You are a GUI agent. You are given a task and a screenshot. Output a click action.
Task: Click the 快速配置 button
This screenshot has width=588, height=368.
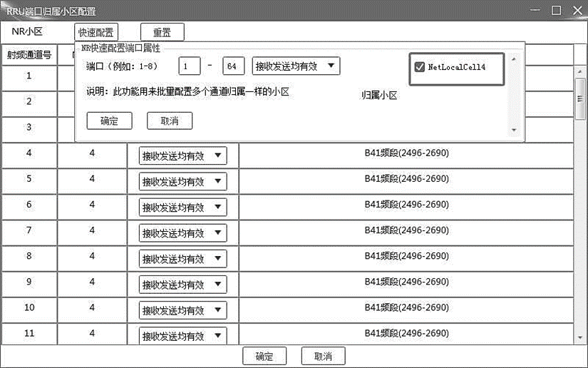point(96,32)
